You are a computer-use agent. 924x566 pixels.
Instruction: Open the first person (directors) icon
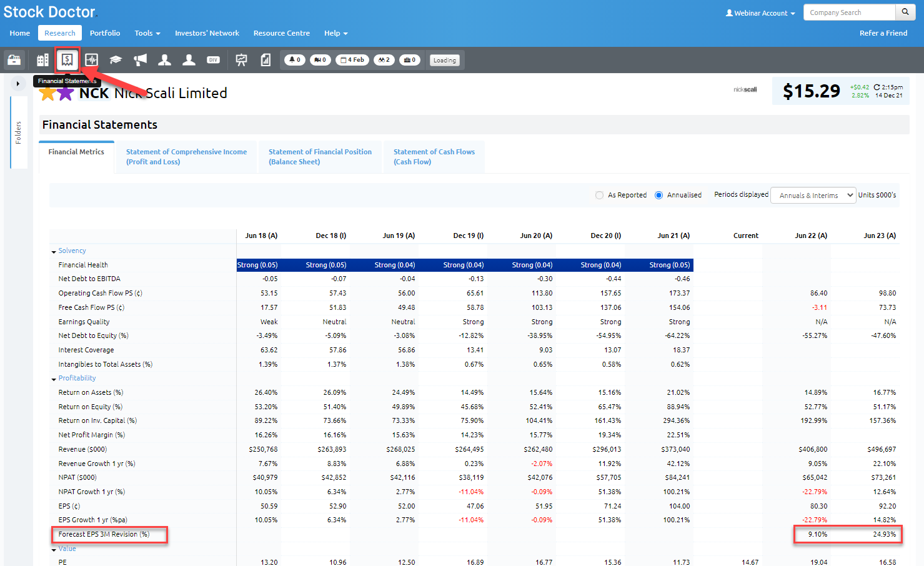[x=164, y=60]
